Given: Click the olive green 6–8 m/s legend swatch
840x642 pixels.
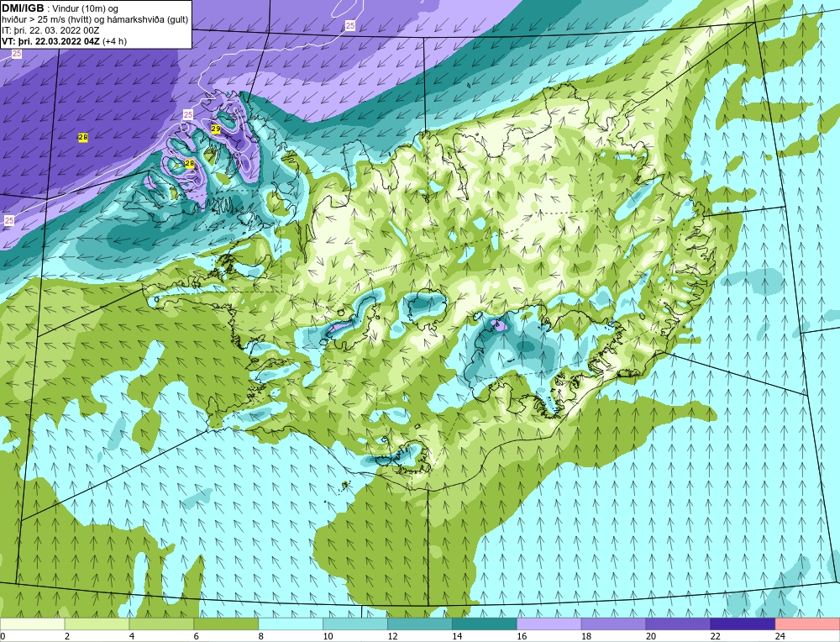Looking at the screenshot, I should click(x=226, y=624).
